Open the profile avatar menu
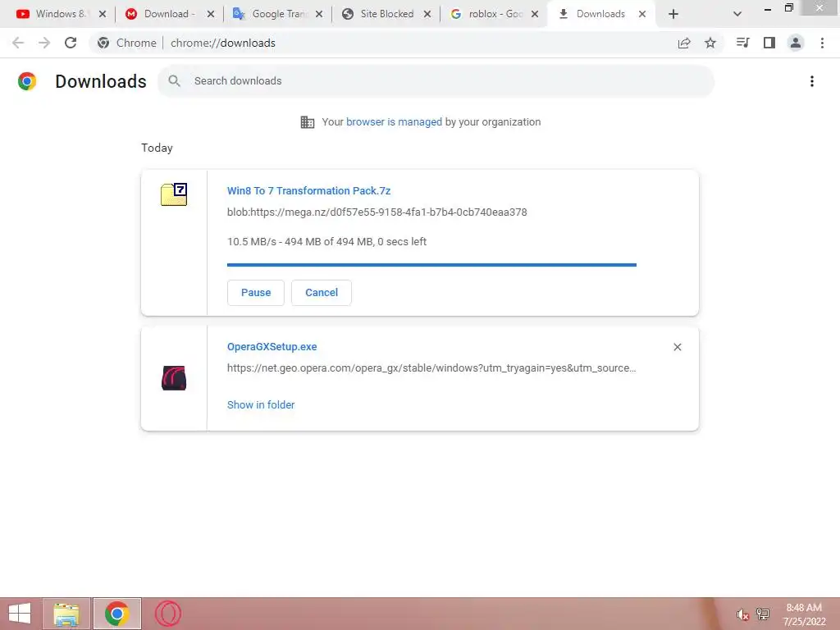 (x=796, y=43)
